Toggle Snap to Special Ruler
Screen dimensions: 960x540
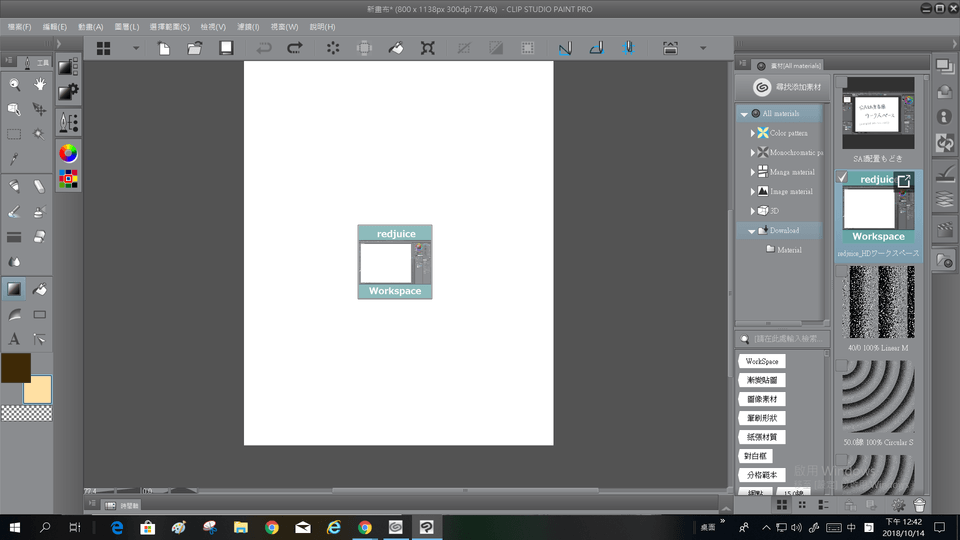(x=596, y=48)
